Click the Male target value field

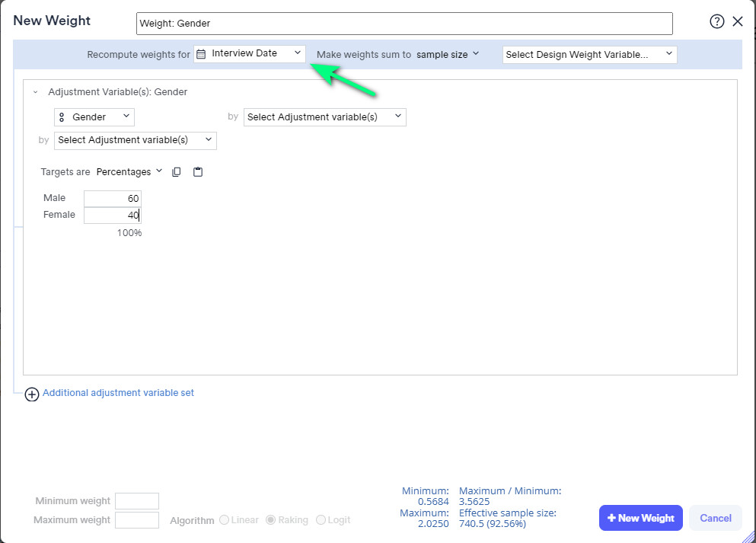(113, 199)
